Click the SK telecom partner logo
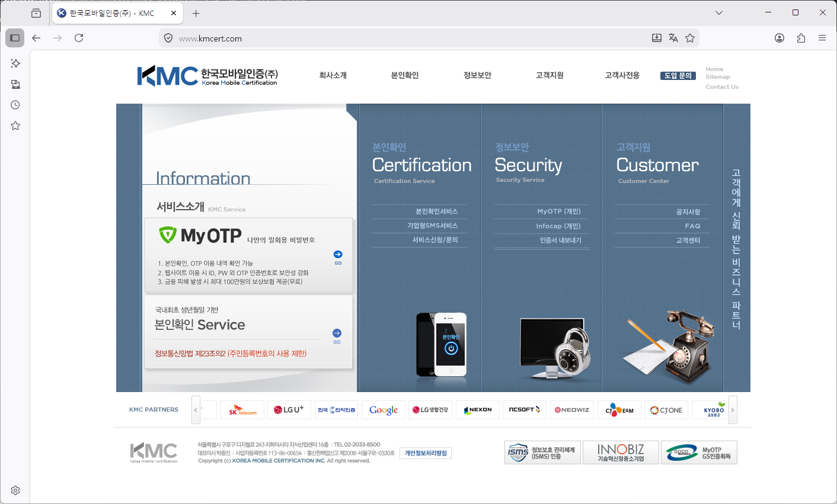 tap(242, 410)
